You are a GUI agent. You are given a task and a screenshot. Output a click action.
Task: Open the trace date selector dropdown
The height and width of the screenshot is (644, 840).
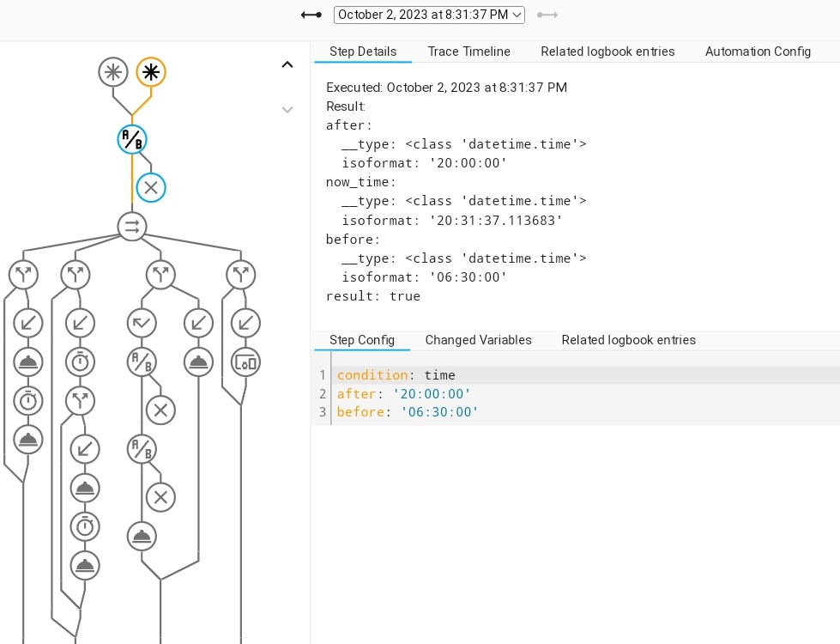[x=429, y=14]
